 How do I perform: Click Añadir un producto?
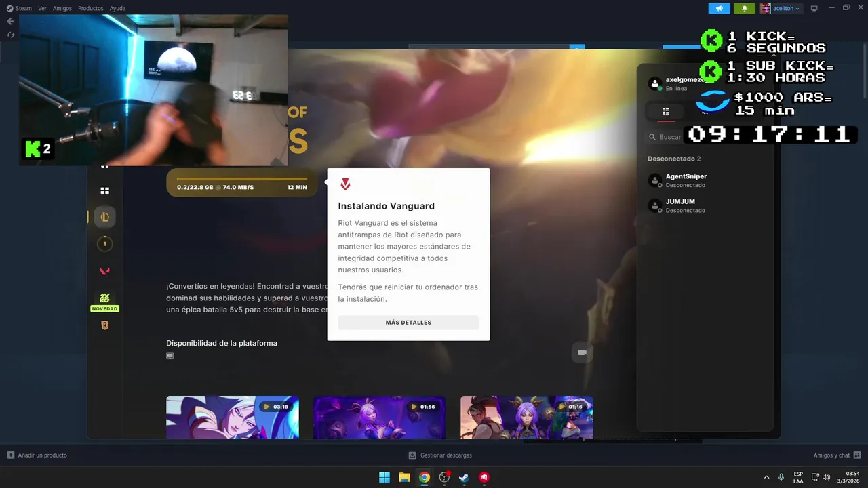(37, 455)
